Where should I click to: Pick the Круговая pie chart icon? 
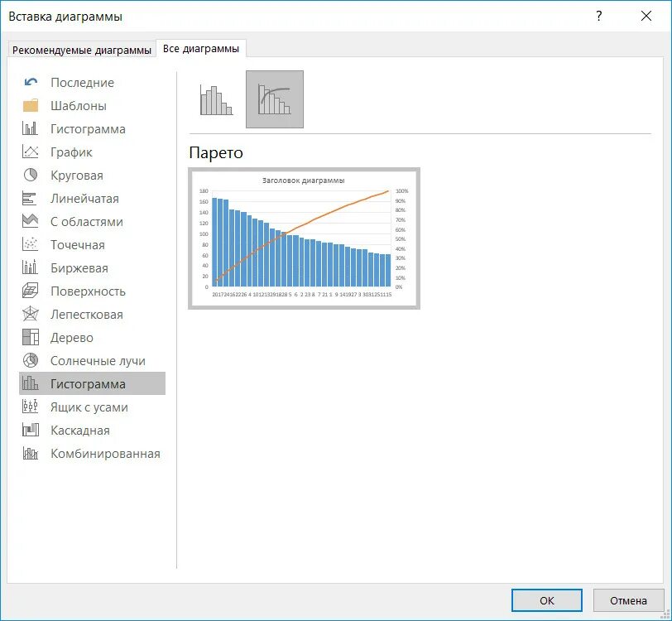pos(31,175)
